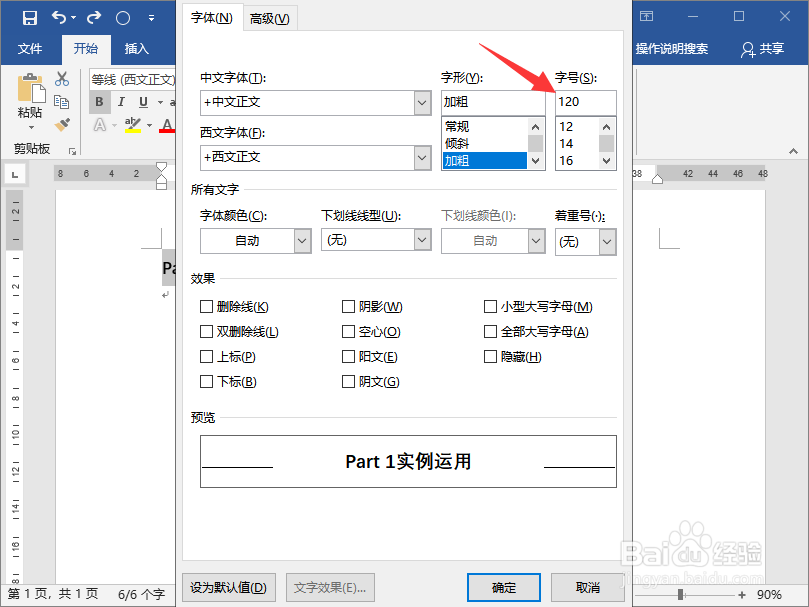Toggle bold formatting in the ribbon
This screenshot has width=809, height=607.
(98, 102)
